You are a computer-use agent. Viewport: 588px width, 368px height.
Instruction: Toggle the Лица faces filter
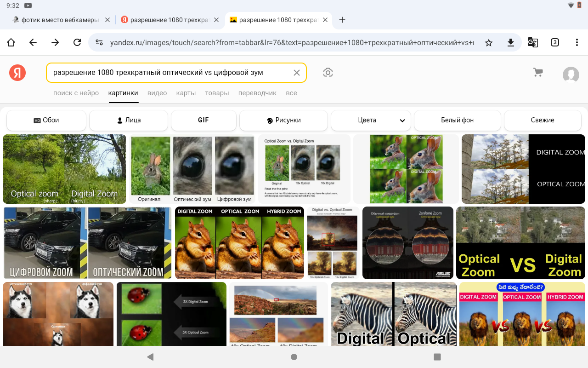tap(129, 120)
